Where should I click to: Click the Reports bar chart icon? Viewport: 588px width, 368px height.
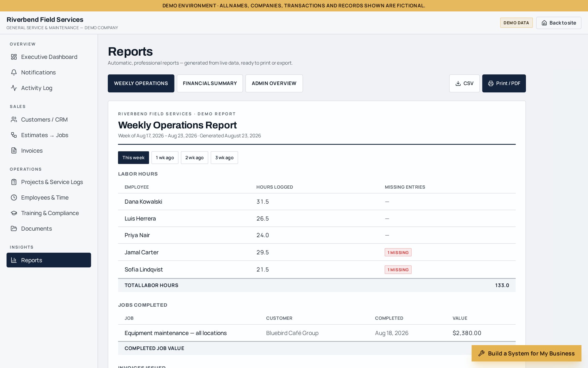(14, 260)
